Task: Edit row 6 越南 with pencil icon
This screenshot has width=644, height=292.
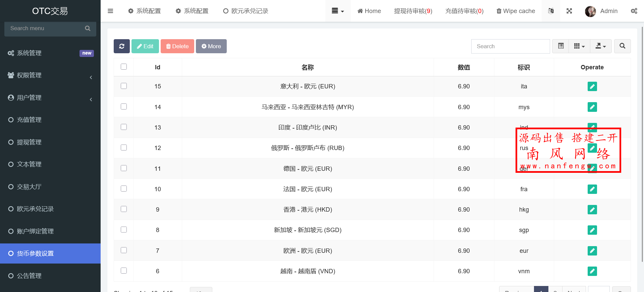Action: [x=592, y=271]
